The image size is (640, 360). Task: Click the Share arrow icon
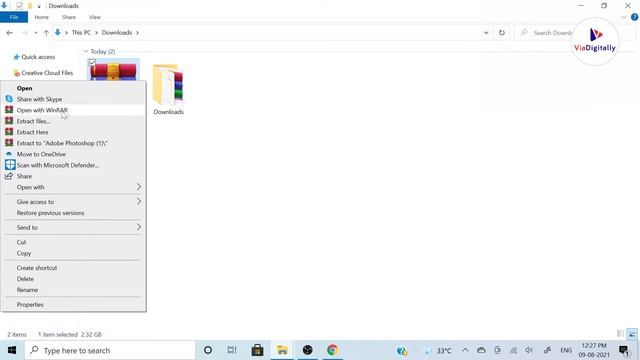[9, 176]
